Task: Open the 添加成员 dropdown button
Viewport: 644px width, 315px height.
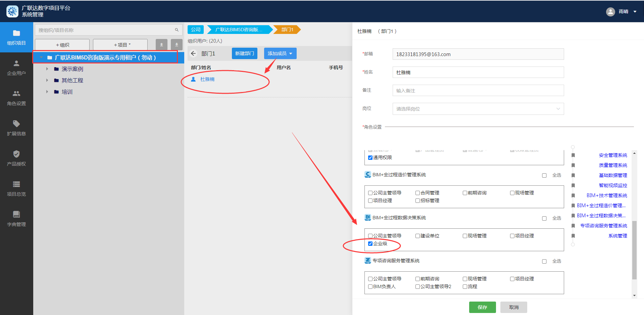Action: coord(280,53)
